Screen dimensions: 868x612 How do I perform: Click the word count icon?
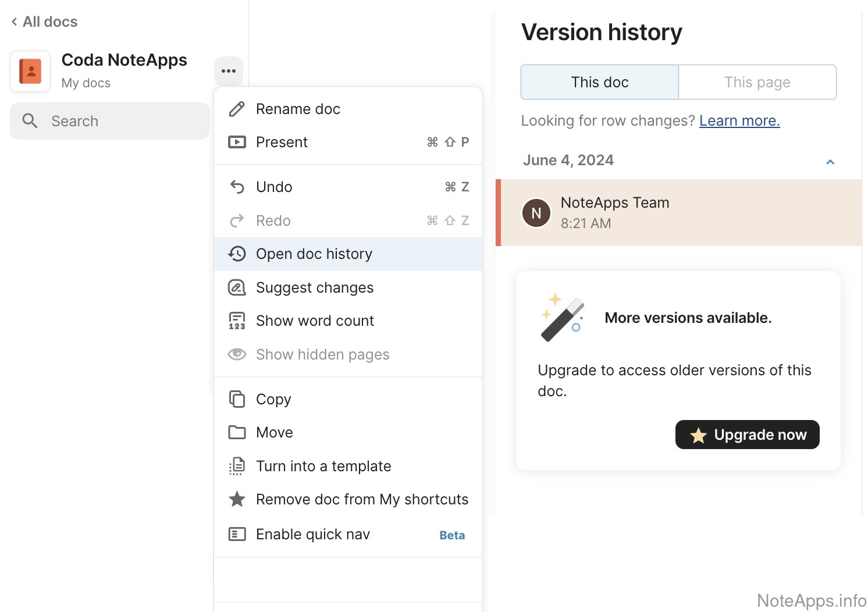pyautogui.click(x=237, y=321)
